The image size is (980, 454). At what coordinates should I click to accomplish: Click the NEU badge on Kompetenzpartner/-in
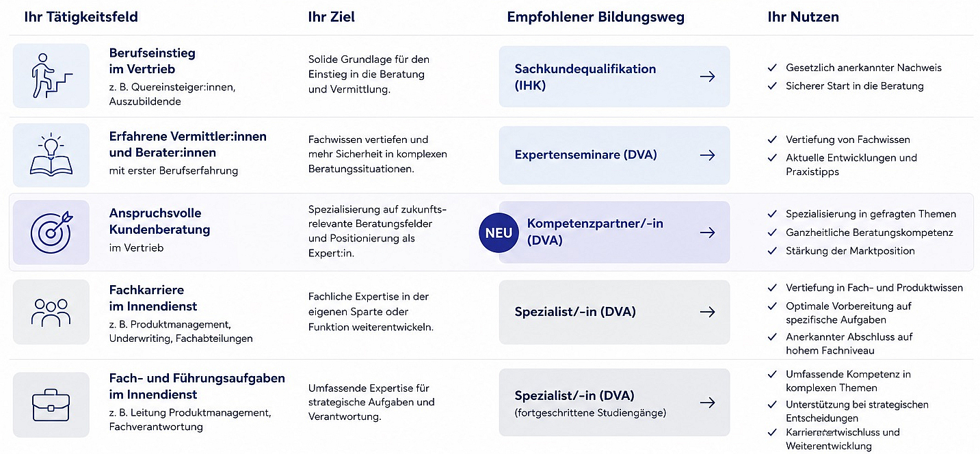pos(499,232)
